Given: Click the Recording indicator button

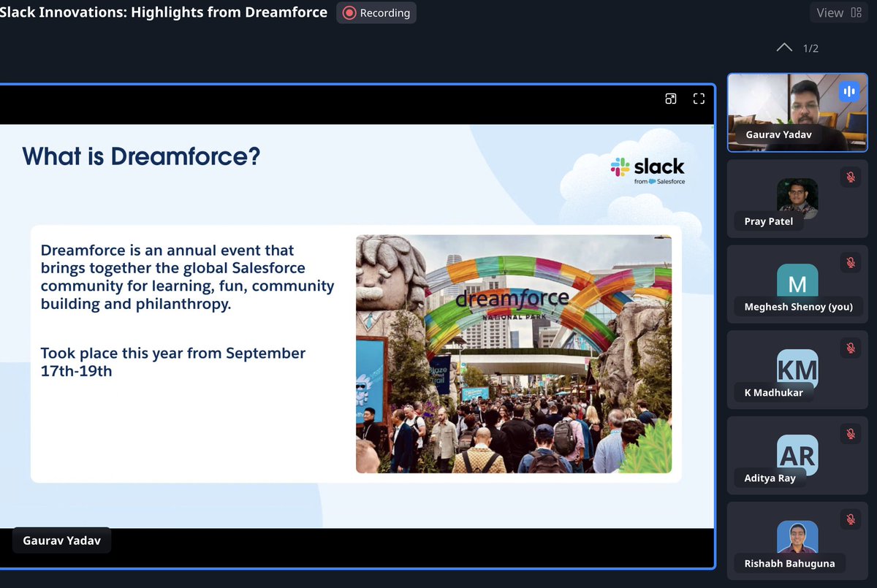Looking at the screenshot, I should coord(376,12).
